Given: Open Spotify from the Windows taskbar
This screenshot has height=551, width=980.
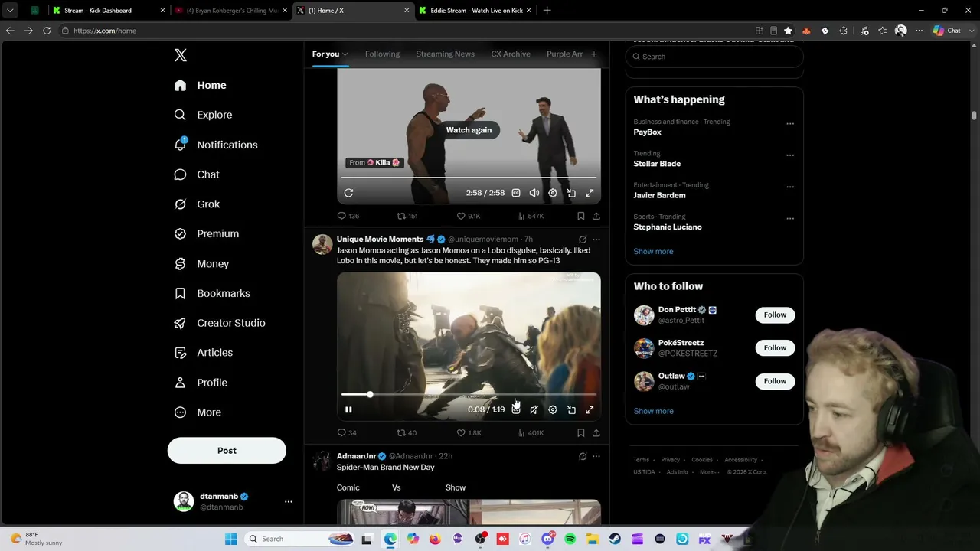Looking at the screenshot, I should pos(570,540).
